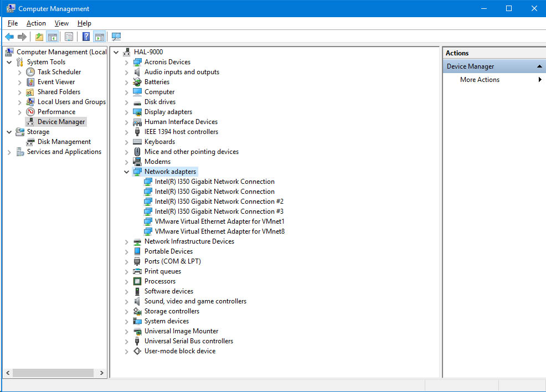Click the Mice and other pointing devices icon
Image resolution: width=546 pixels, height=392 pixels.
point(137,152)
